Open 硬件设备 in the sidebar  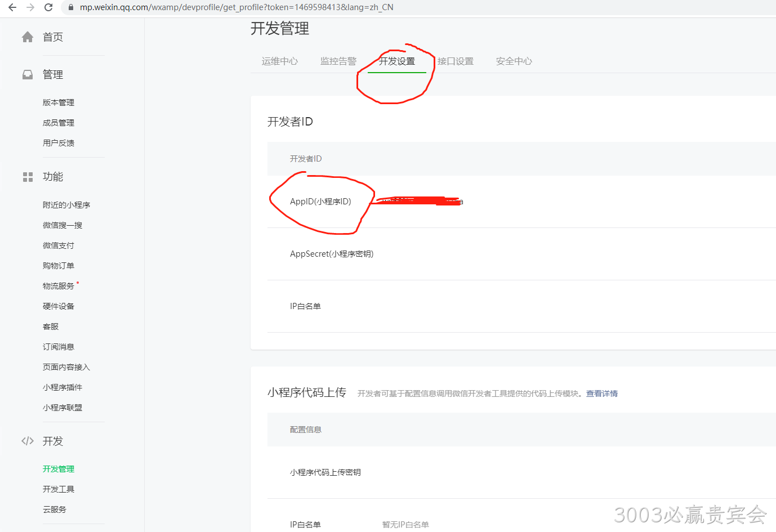(59, 306)
